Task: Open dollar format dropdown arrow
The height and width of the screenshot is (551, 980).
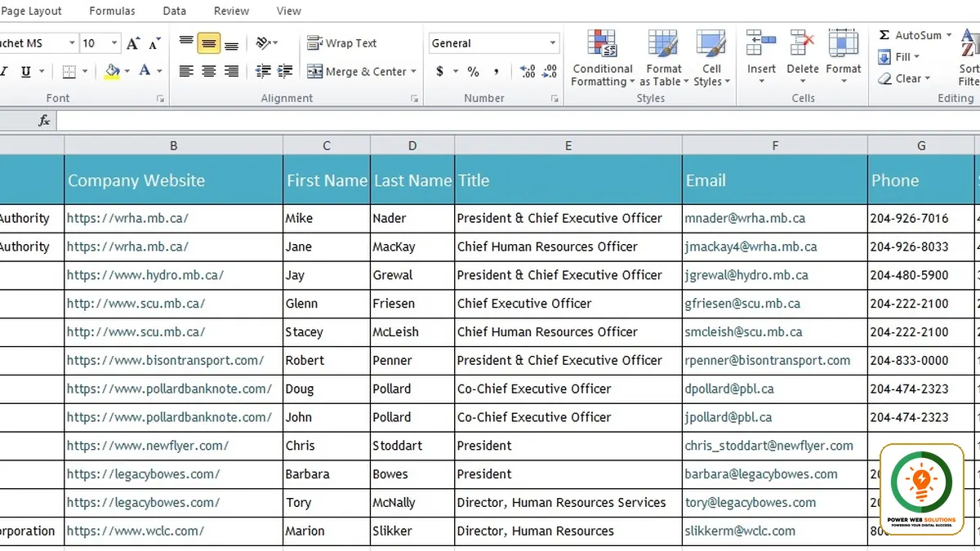Action: coord(454,72)
